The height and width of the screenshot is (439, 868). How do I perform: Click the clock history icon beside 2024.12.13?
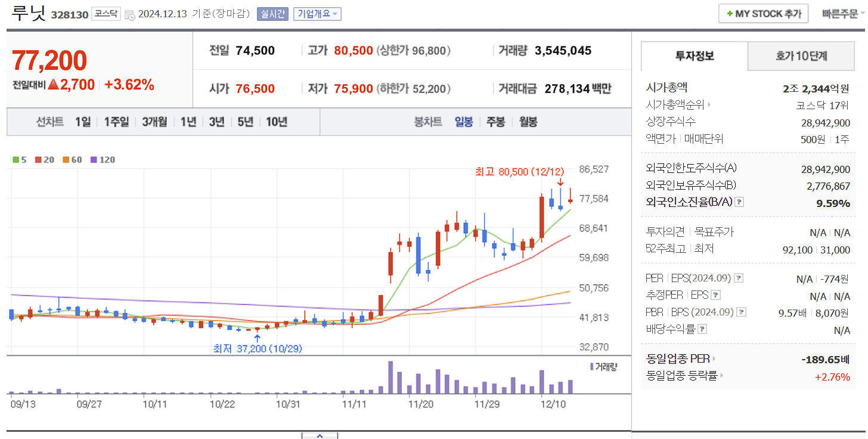130,14
